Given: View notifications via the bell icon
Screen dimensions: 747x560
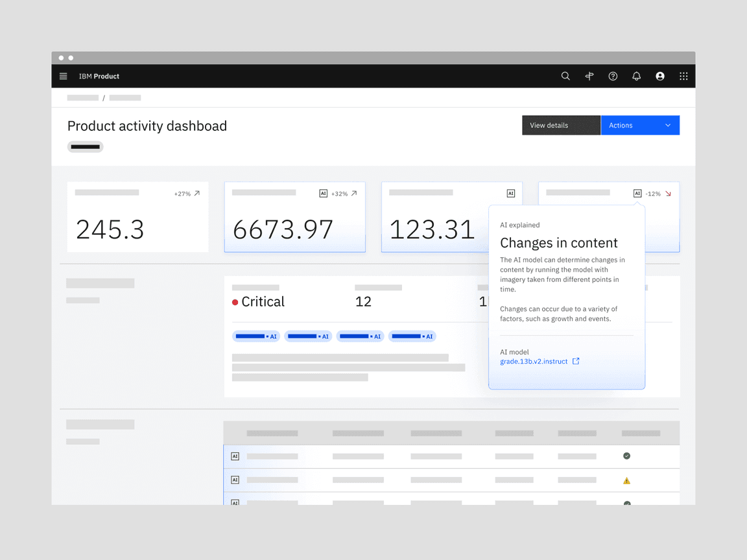Looking at the screenshot, I should click(636, 76).
